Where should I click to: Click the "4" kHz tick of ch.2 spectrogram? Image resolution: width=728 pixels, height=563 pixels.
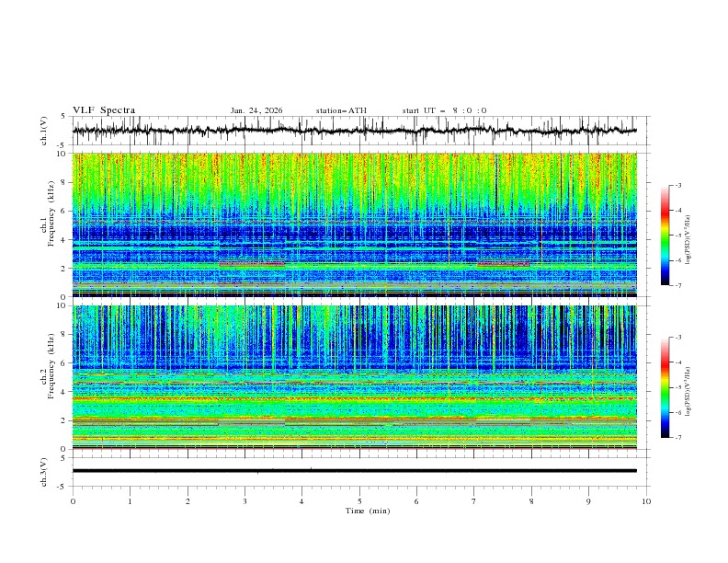click(x=64, y=392)
